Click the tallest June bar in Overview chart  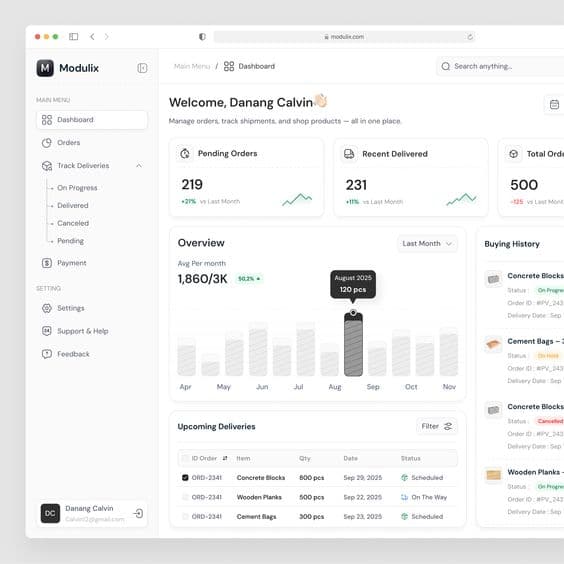point(258,349)
